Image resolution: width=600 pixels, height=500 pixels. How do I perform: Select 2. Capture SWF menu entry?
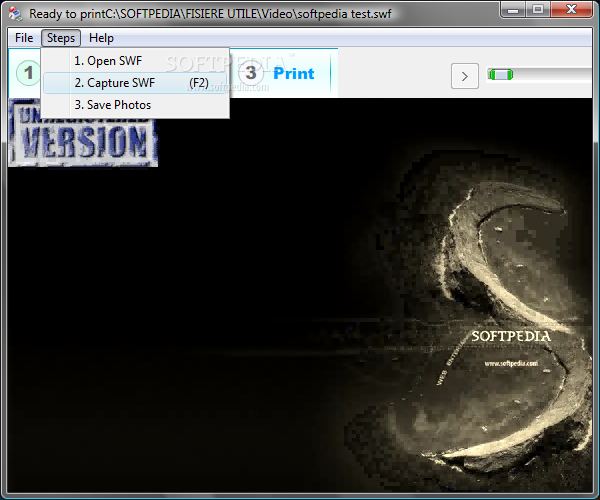pos(136,83)
